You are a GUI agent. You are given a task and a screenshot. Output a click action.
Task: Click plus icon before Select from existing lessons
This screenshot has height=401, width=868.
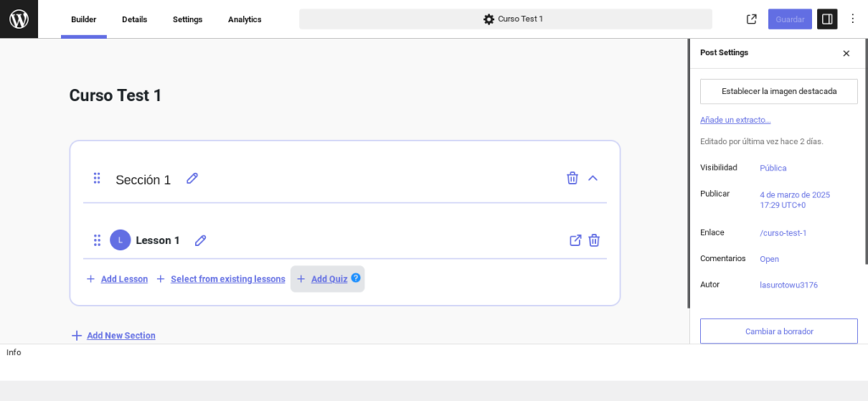pyautogui.click(x=160, y=279)
